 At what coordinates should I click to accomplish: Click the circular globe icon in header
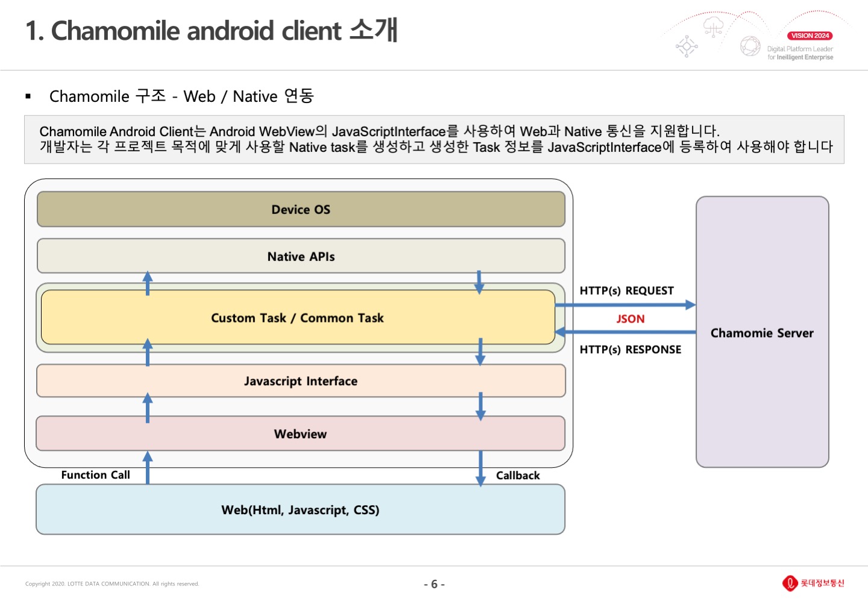[750, 46]
